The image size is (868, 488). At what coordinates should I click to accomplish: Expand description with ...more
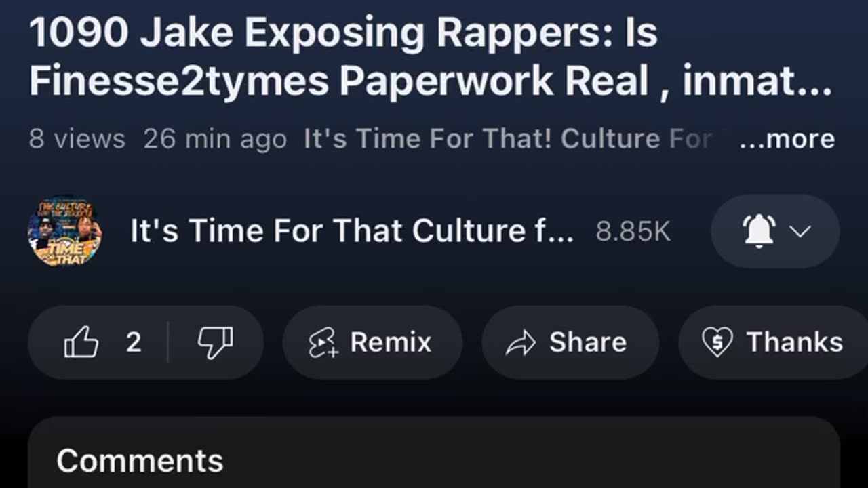787,139
